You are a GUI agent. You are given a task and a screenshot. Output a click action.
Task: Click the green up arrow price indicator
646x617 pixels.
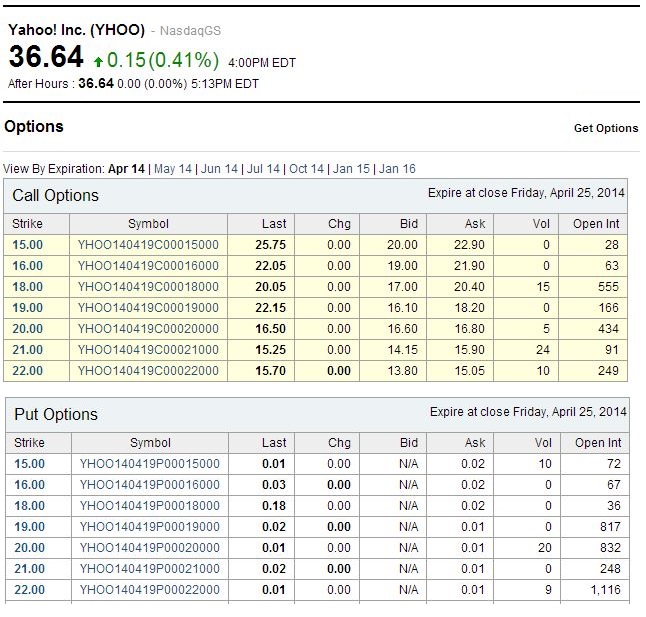point(98,62)
